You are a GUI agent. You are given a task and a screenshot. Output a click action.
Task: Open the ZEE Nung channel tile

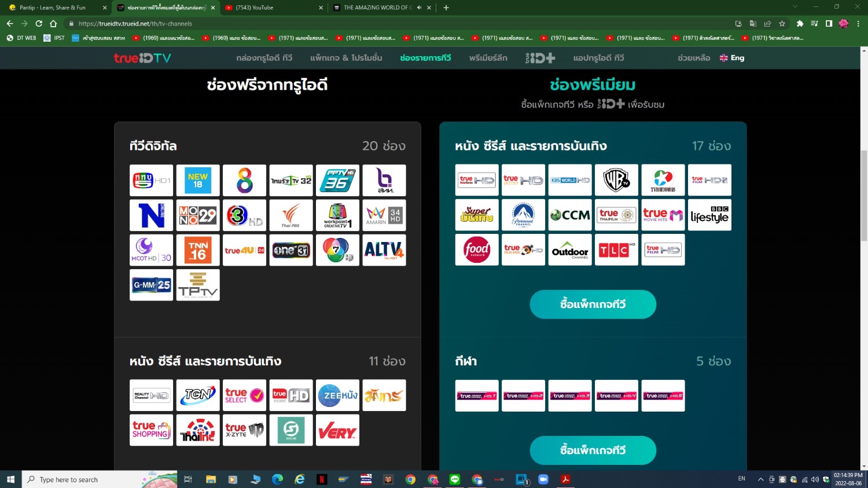[338, 395]
